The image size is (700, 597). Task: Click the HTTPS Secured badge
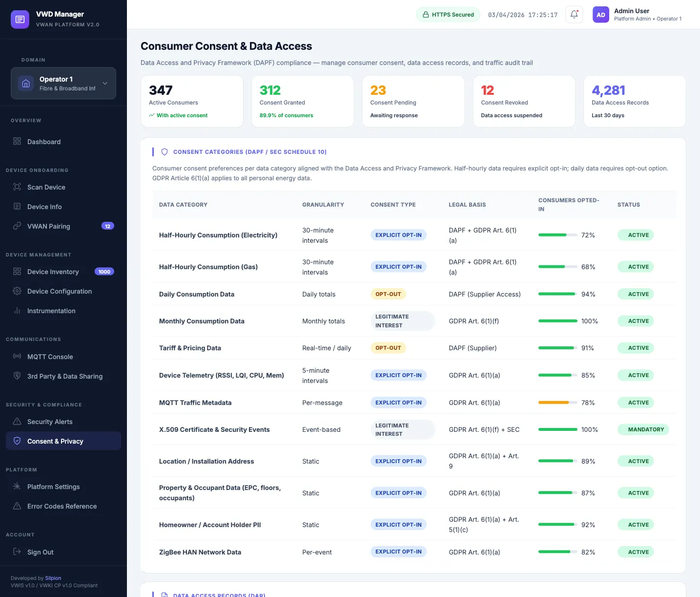[x=448, y=14]
